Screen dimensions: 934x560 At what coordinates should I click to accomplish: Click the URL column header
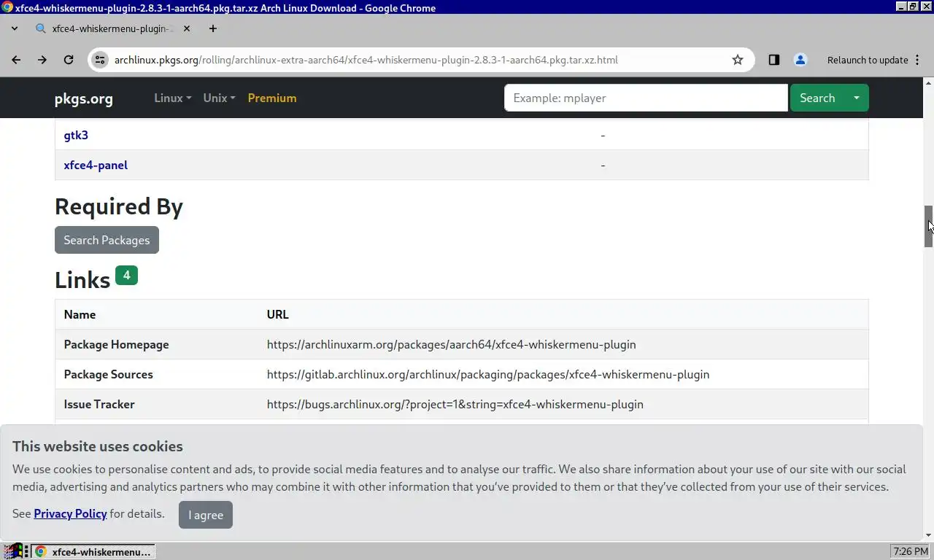277,314
